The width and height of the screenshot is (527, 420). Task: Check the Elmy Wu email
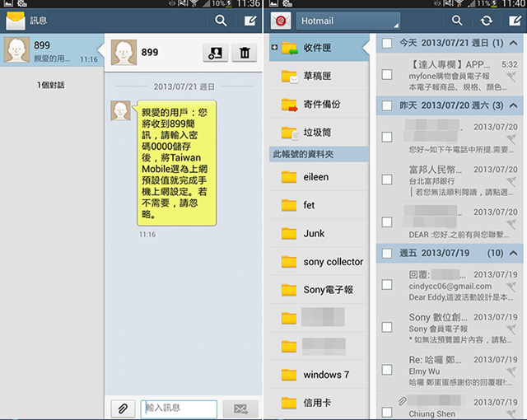point(387,370)
